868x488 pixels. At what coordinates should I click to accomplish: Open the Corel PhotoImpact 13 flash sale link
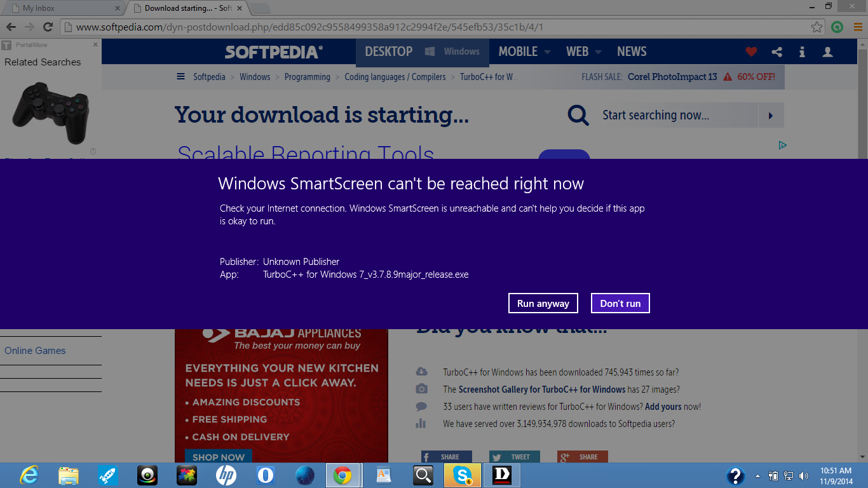coord(672,77)
